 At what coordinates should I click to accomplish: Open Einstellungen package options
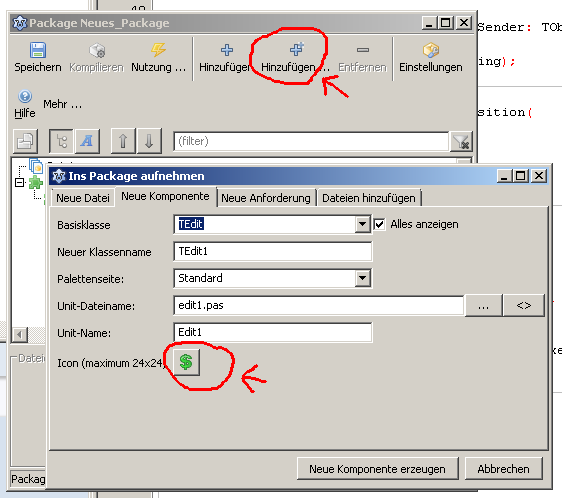click(430, 57)
